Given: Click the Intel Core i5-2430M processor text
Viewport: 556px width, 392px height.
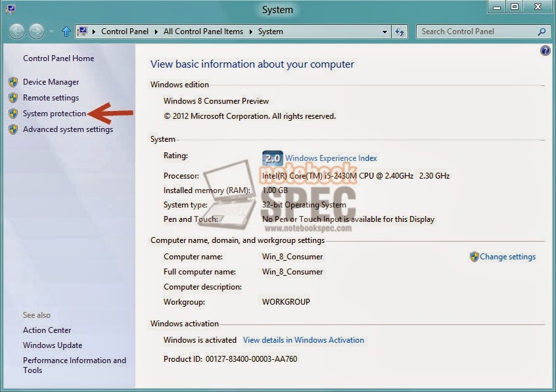Looking at the screenshot, I should click(x=356, y=176).
